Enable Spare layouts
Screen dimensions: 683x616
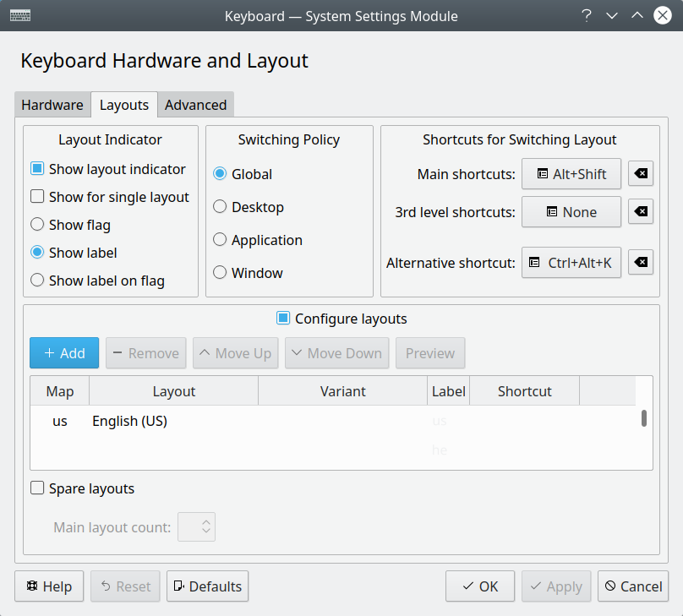pyautogui.click(x=37, y=488)
